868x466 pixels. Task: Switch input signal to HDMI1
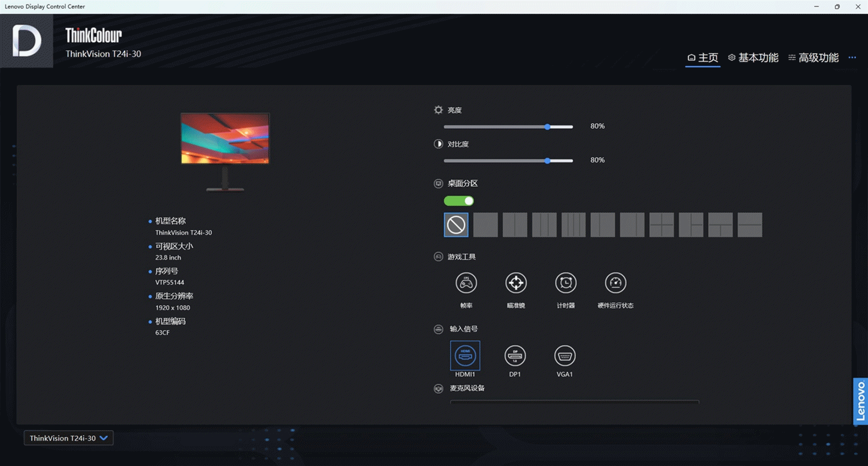coord(465,355)
